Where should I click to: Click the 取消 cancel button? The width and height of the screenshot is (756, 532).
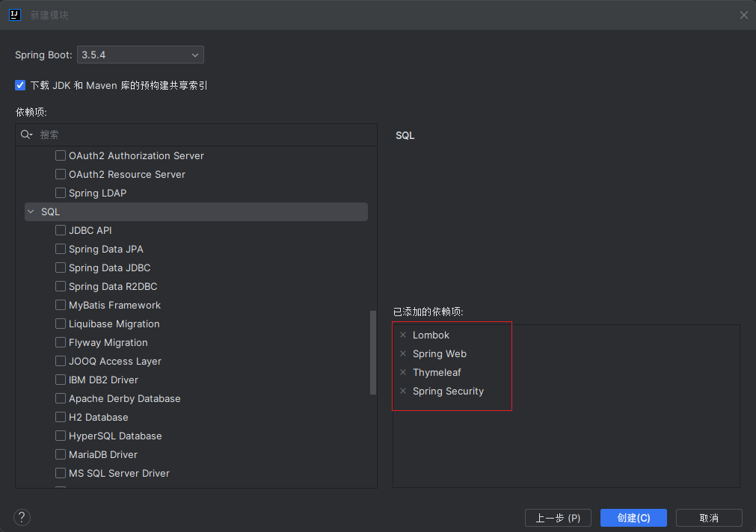coord(709,518)
